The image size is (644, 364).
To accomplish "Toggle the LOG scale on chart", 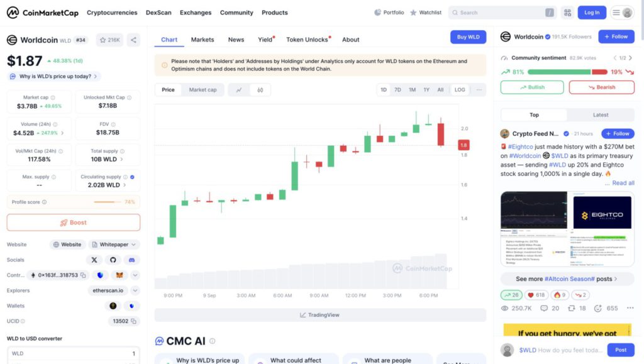I will pyautogui.click(x=460, y=90).
